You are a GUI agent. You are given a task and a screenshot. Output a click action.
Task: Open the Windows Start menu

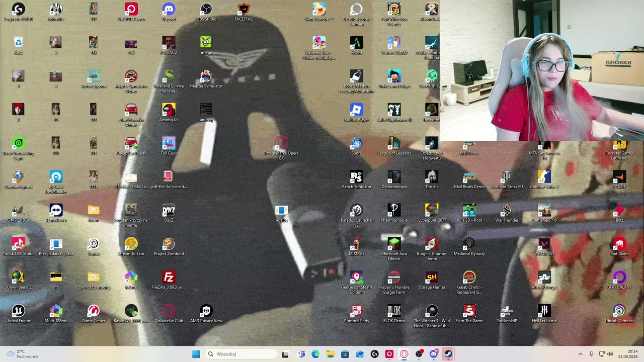[196, 354]
